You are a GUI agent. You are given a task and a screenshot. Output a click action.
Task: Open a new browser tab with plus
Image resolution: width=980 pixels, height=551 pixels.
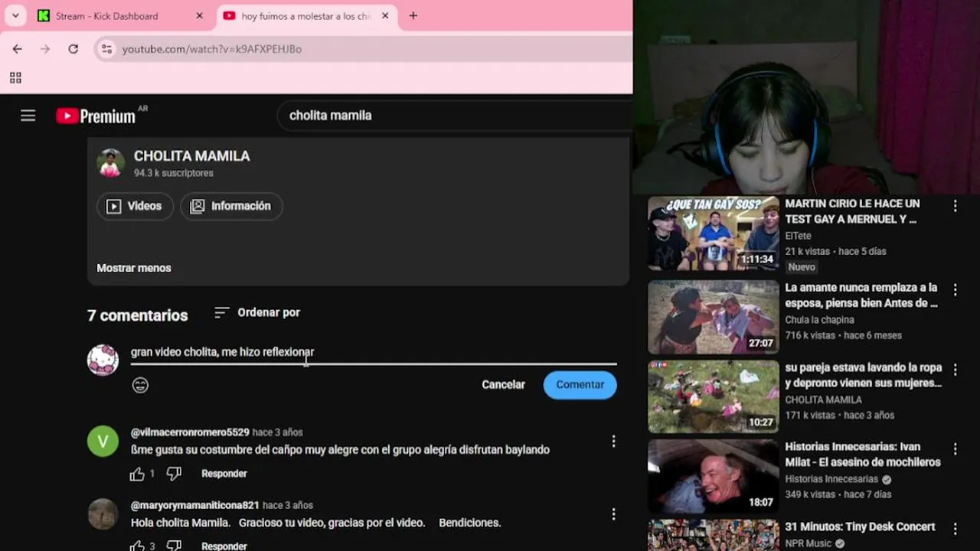click(413, 15)
